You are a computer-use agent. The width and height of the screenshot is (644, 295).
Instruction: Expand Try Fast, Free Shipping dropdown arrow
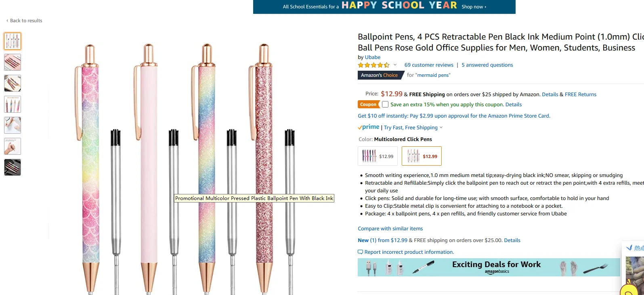[x=441, y=127]
